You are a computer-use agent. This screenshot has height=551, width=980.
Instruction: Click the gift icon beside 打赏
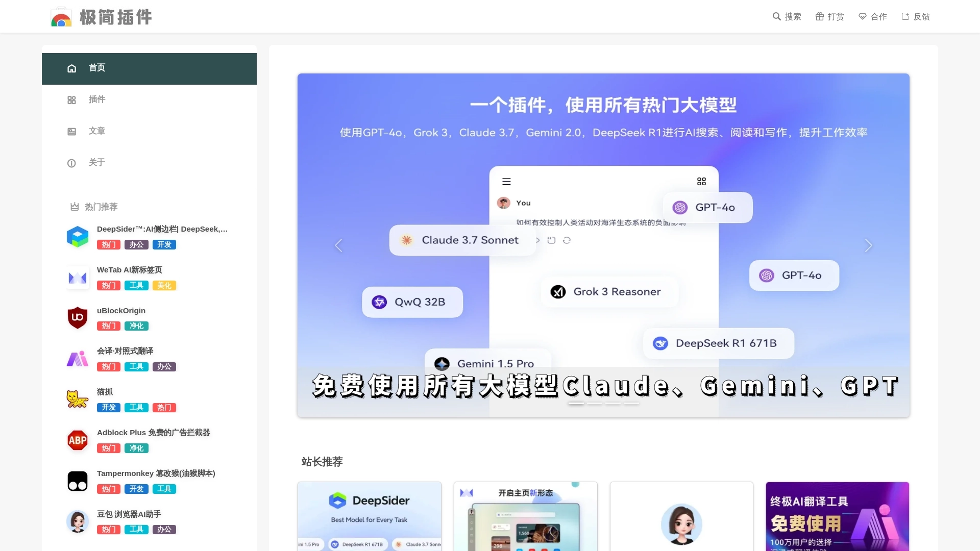click(820, 16)
